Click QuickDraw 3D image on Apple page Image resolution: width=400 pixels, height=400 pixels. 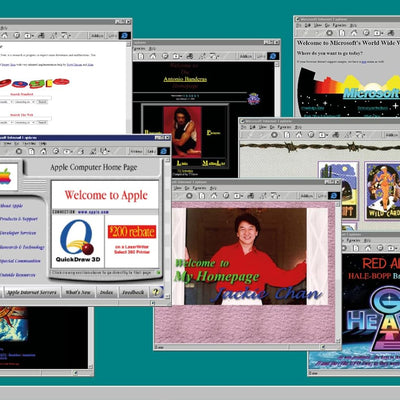(78, 241)
